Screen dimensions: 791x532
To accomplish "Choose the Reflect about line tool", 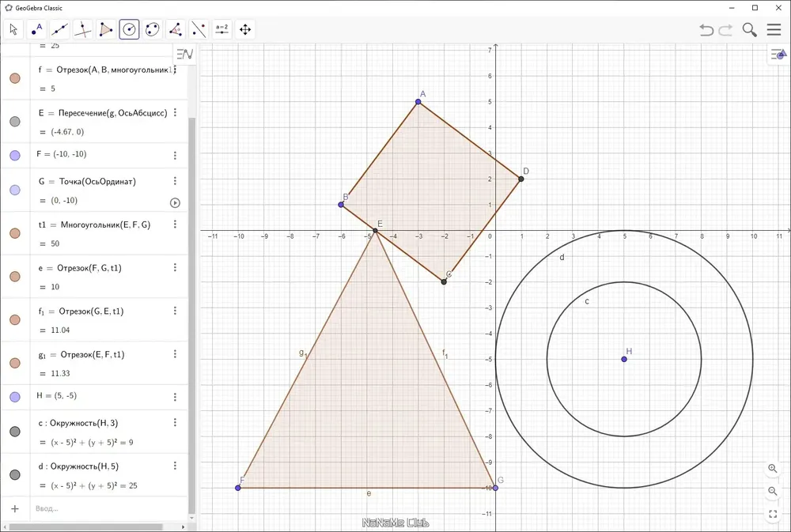I will 199,29.
